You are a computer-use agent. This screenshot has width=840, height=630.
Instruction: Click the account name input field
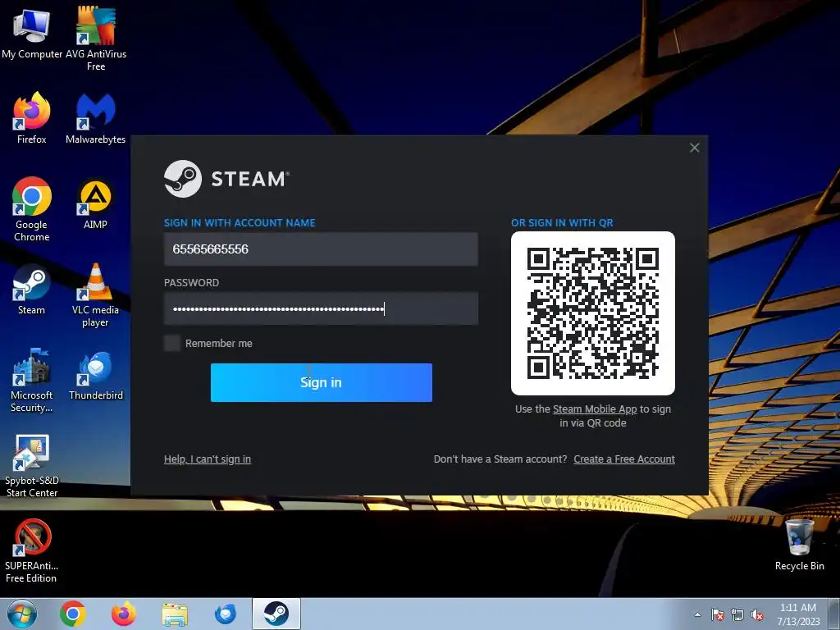coord(321,249)
